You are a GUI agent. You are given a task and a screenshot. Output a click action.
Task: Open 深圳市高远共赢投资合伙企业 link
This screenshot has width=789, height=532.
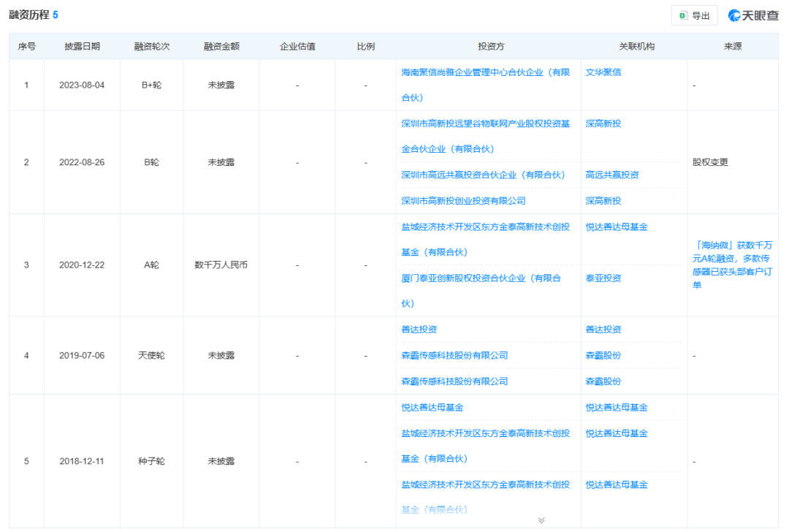tap(483, 175)
